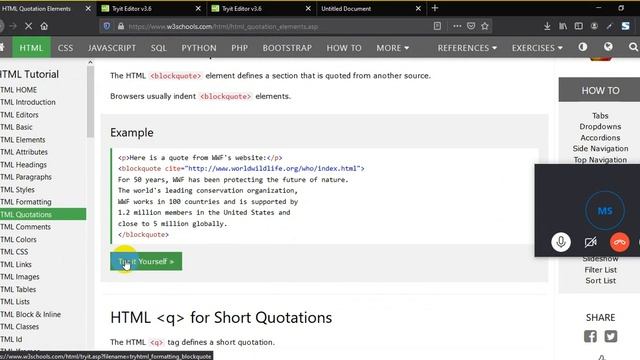
Task: Toggle the sidebars icon
Action: click(x=579, y=26)
